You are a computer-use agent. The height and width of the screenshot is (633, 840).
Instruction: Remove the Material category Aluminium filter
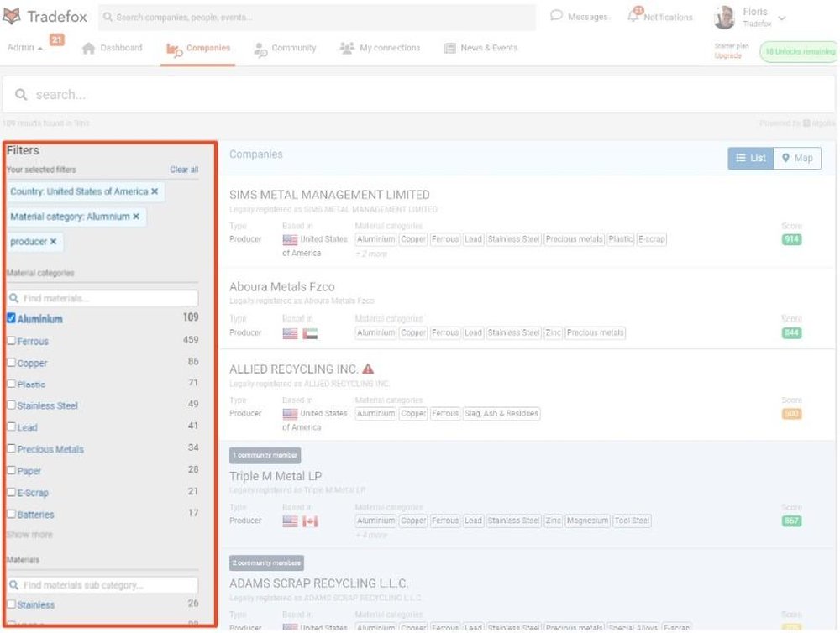pyautogui.click(x=136, y=217)
